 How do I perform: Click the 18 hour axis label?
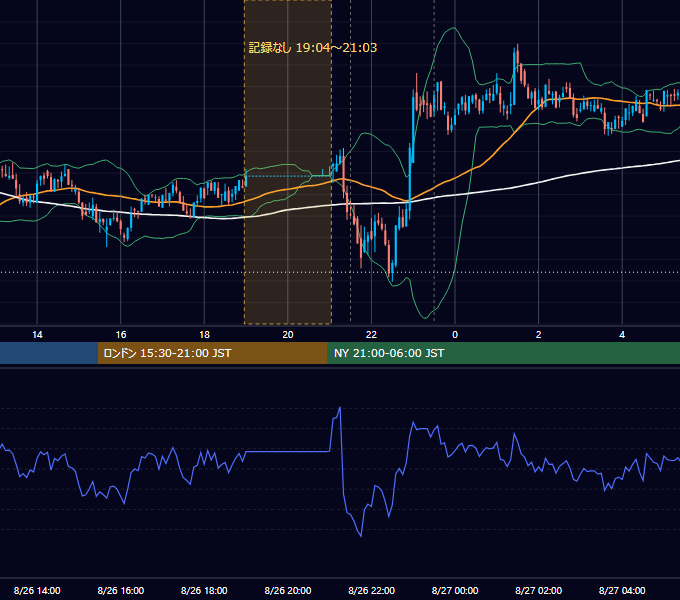tap(204, 335)
